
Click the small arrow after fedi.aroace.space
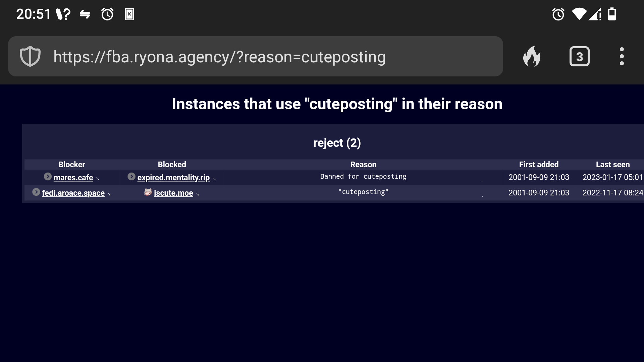[x=109, y=194]
